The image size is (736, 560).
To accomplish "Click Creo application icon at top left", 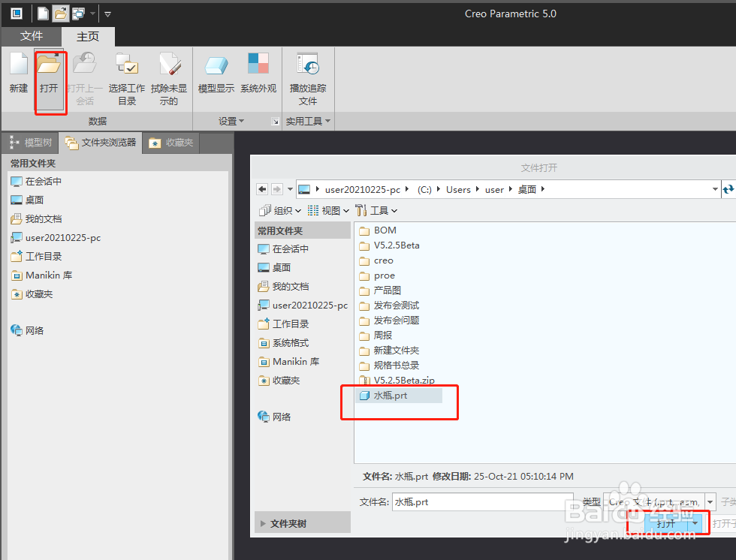I will click(17, 14).
